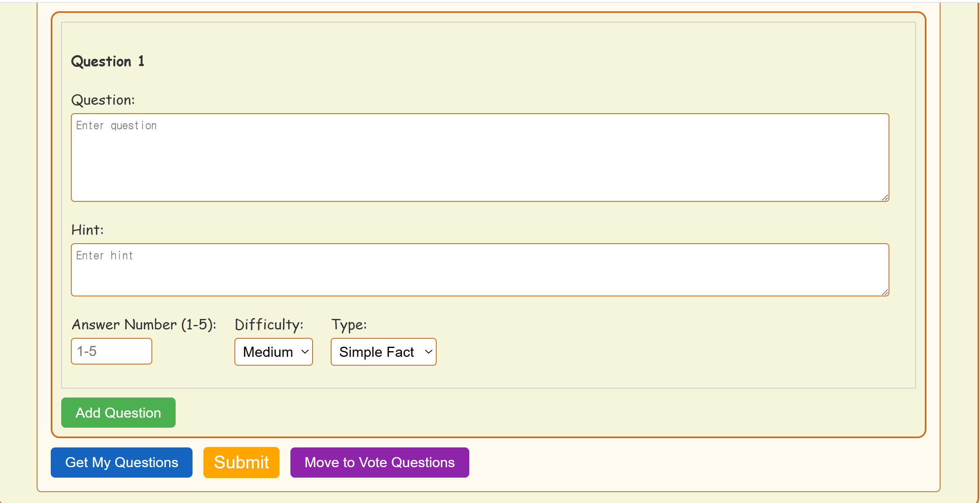Click the Question 1 heading
This screenshot has height=503, width=980.
point(108,61)
